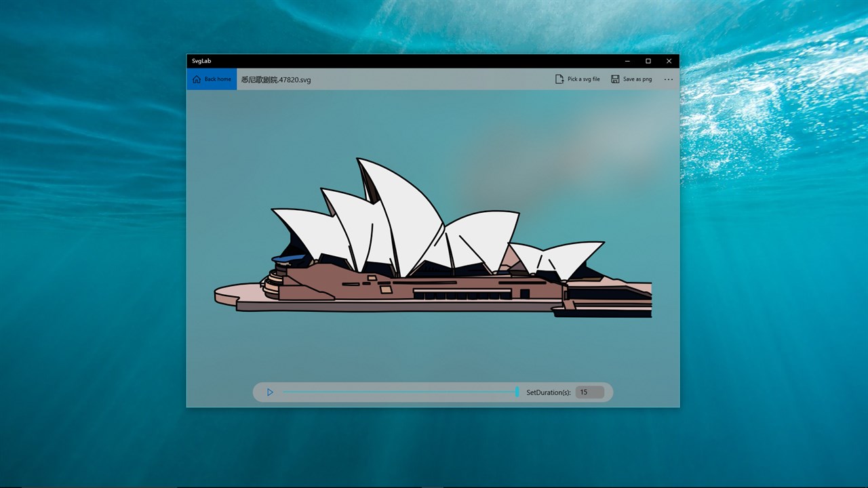Minimize the SvgLab window

tap(627, 61)
